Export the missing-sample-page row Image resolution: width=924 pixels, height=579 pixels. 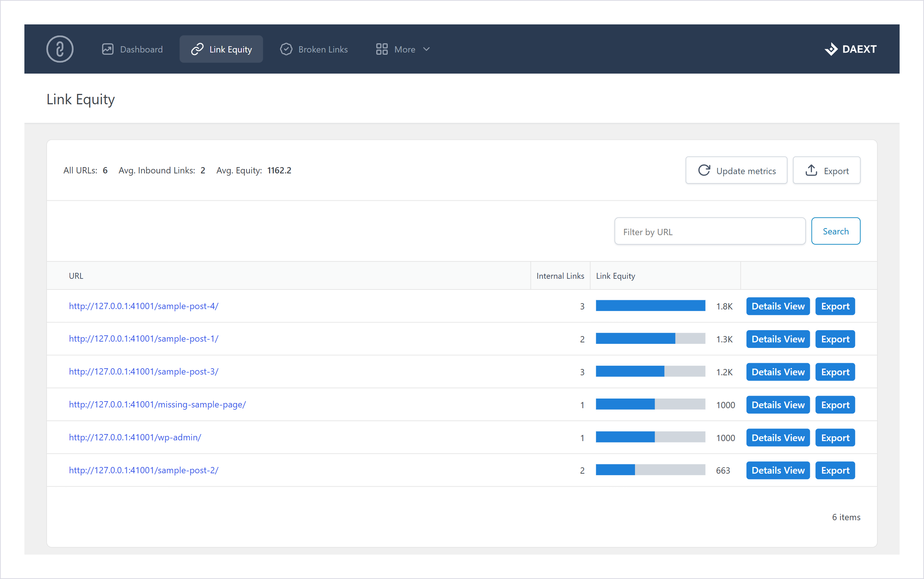[835, 404]
